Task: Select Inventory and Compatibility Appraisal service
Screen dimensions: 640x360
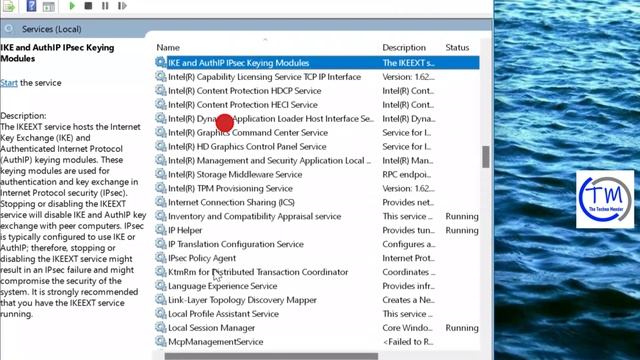Action: 254,216
